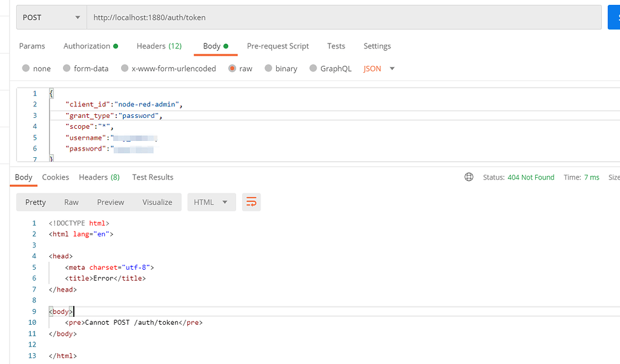Switch to the Tests tab
The width and height of the screenshot is (620, 364).
(x=336, y=46)
